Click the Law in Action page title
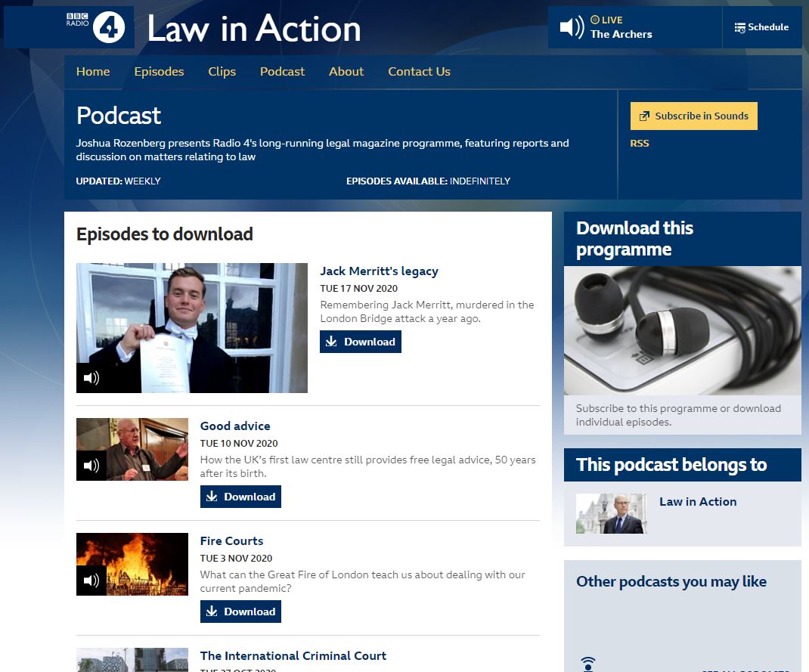The height and width of the screenshot is (672, 809). point(254,29)
